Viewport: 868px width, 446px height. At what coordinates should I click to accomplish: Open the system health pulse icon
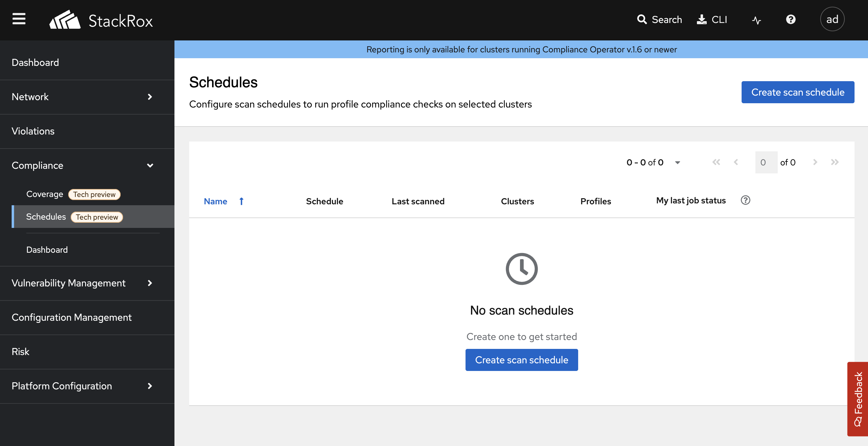coord(757,20)
